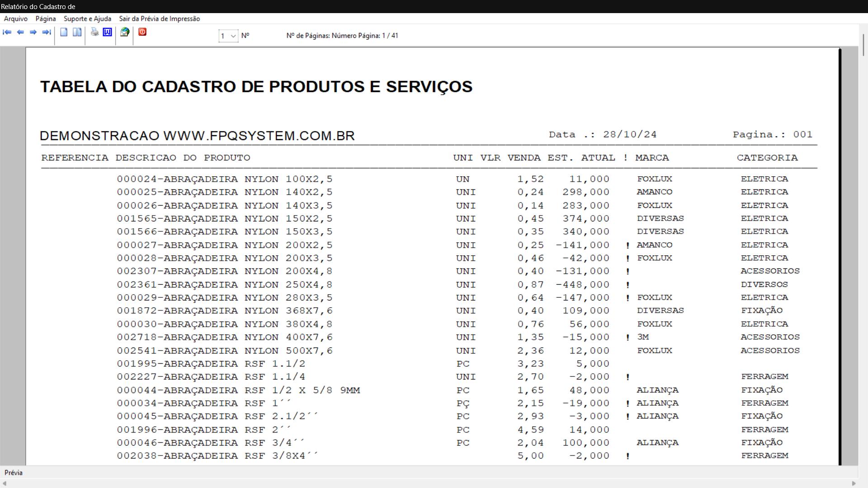This screenshot has height=488, width=868.
Task: Print the report with the printer icon
Action: [94, 32]
